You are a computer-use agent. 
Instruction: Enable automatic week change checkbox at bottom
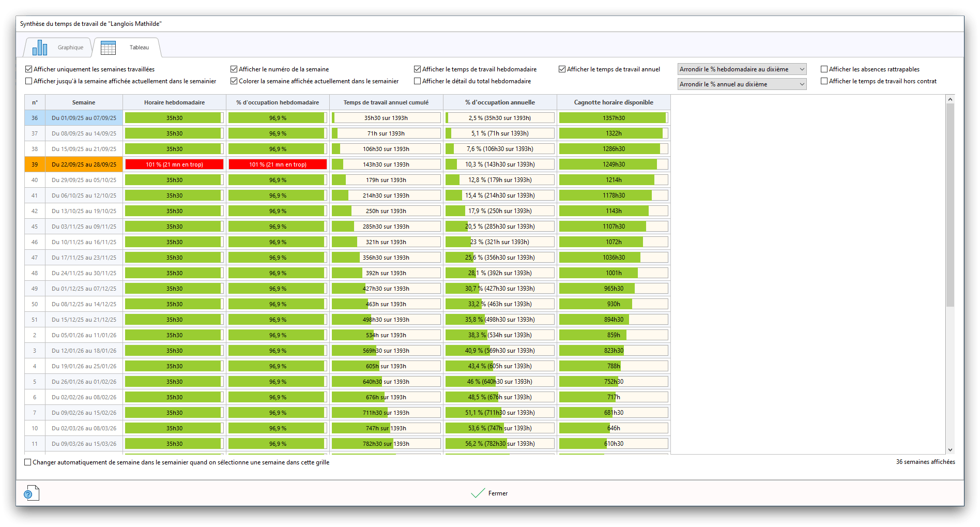tap(28, 462)
